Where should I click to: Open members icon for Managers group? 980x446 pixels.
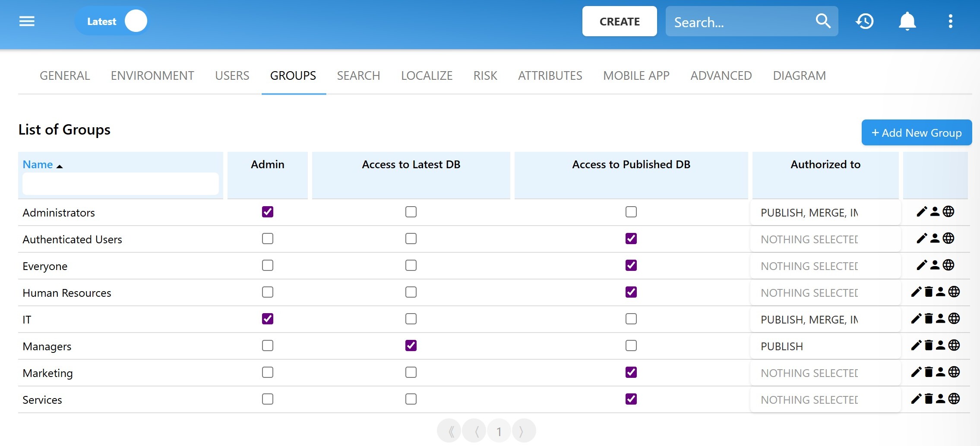coord(941,345)
